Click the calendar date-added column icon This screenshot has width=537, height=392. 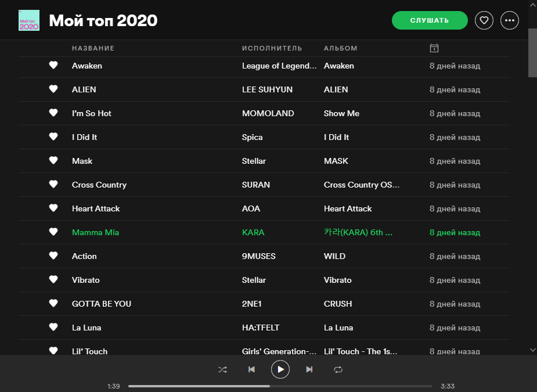(434, 48)
